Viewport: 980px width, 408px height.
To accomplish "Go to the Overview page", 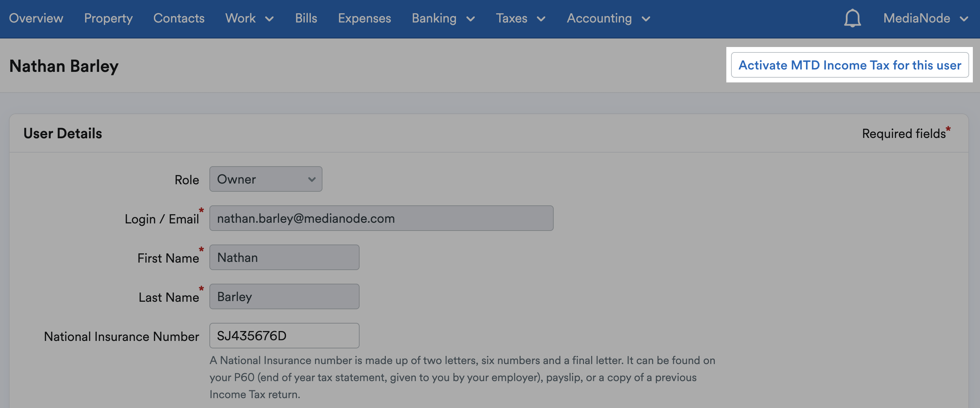I will coord(36,18).
